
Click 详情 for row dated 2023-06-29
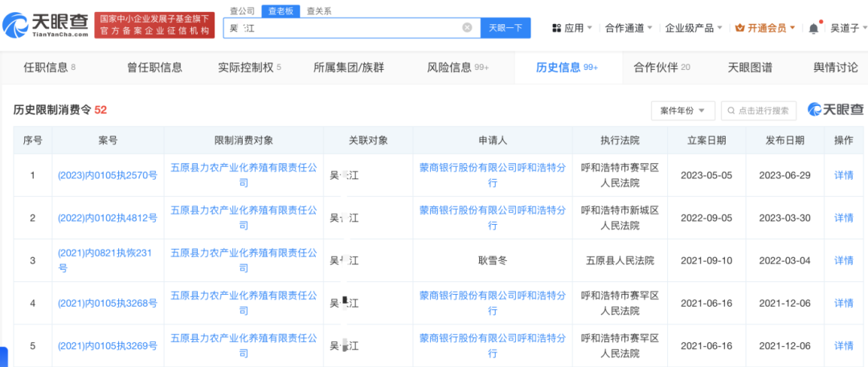(x=844, y=175)
